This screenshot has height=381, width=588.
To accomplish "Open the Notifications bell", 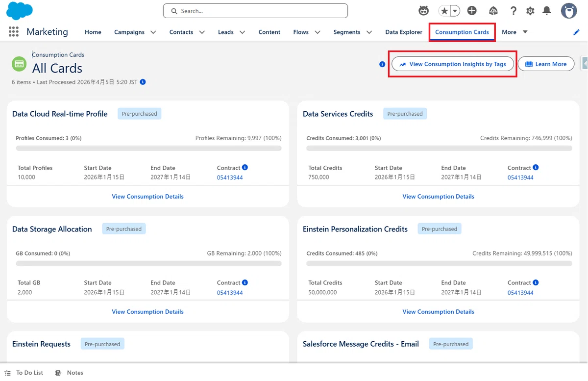I will pos(547,11).
